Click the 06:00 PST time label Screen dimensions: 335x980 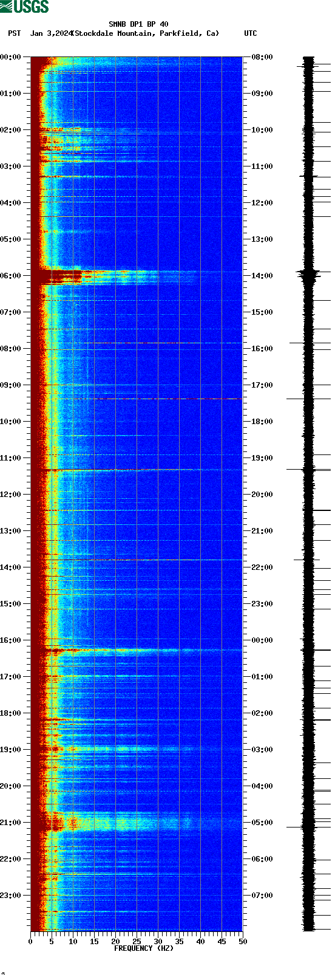point(10,276)
